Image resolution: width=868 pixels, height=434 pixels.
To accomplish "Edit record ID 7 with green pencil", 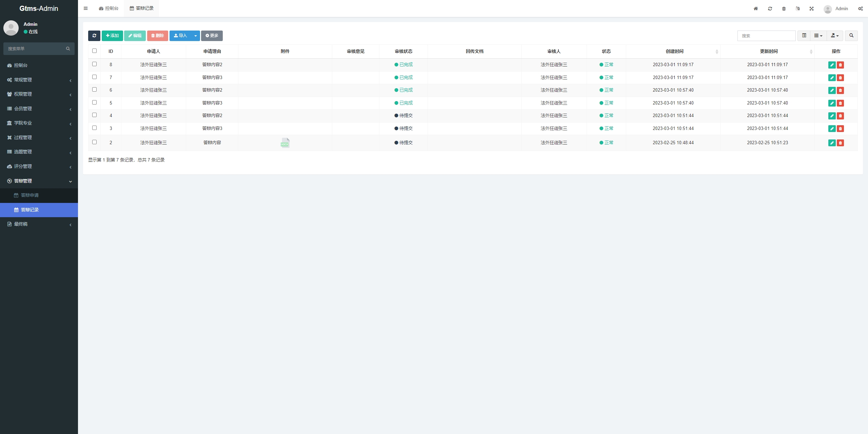I will point(832,78).
